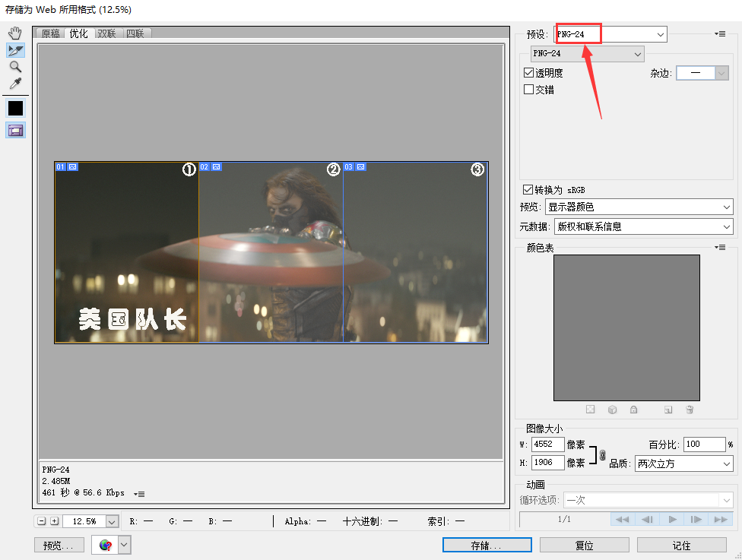Click the next frame animation button

coord(696,519)
